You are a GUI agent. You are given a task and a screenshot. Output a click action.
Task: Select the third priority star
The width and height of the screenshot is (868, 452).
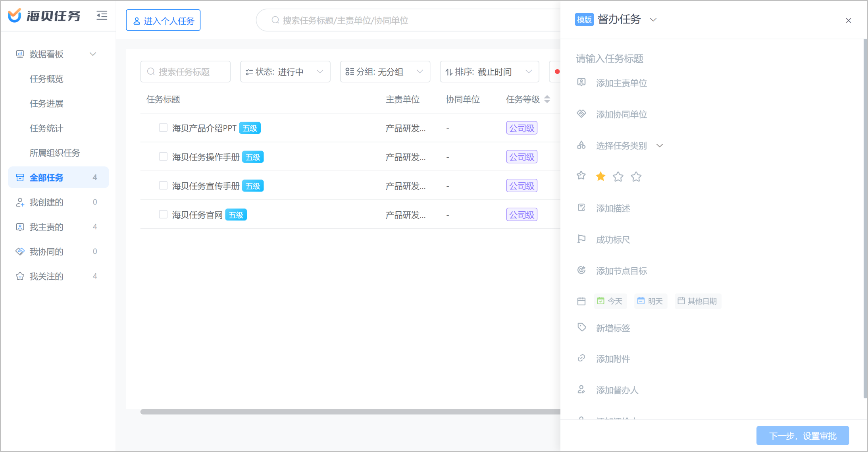[x=618, y=176]
